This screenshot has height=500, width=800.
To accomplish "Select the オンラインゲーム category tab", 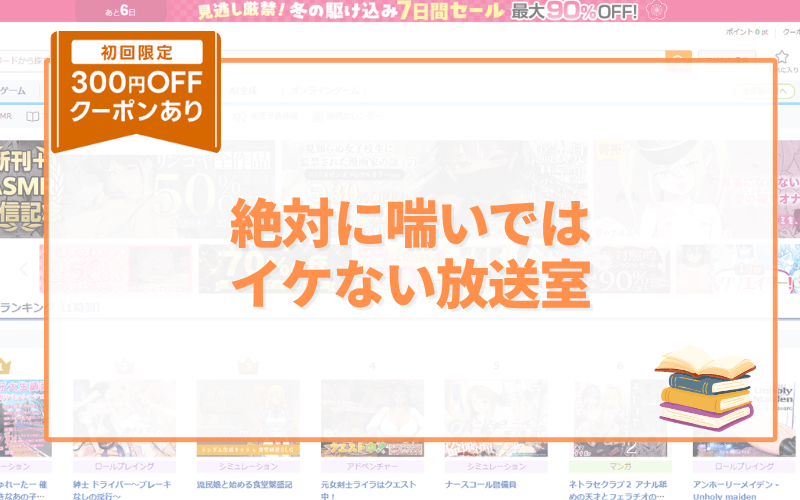I will [x=325, y=91].
